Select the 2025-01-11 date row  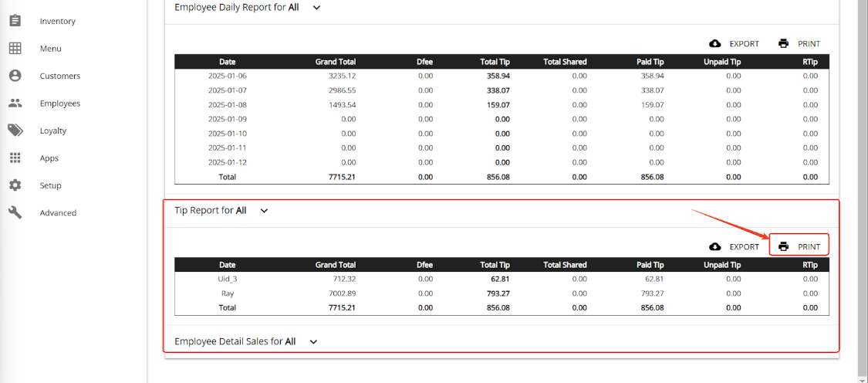[x=502, y=148]
